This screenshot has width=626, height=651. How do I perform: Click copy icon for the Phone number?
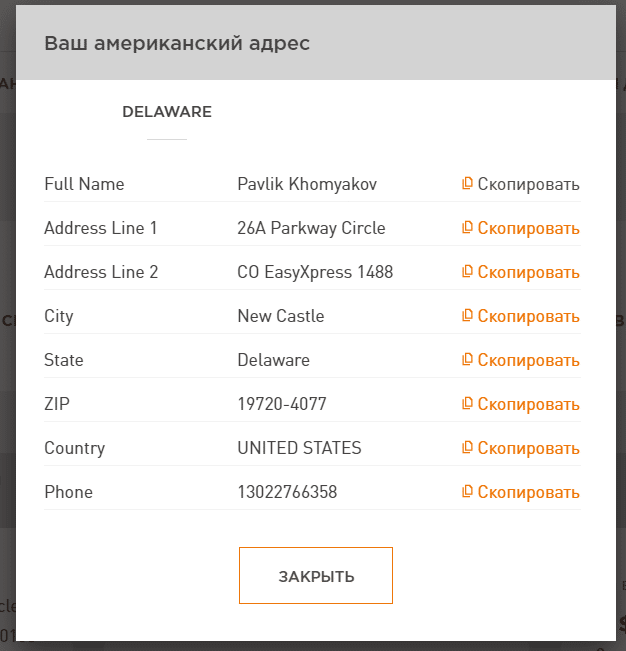pyautogui.click(x=467, y=492)
